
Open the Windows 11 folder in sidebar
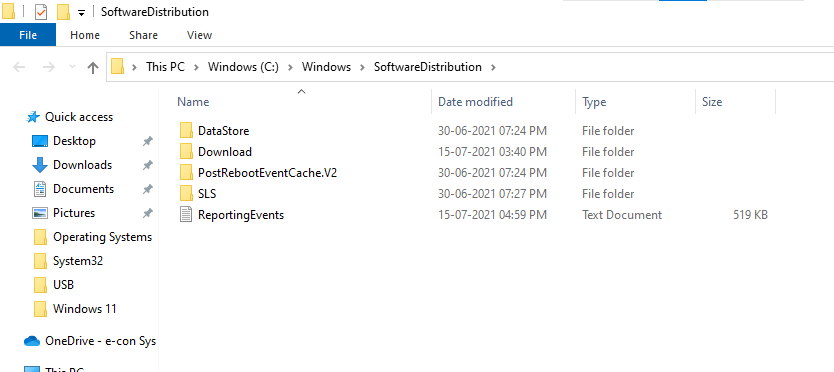click(x=85, y=309)
